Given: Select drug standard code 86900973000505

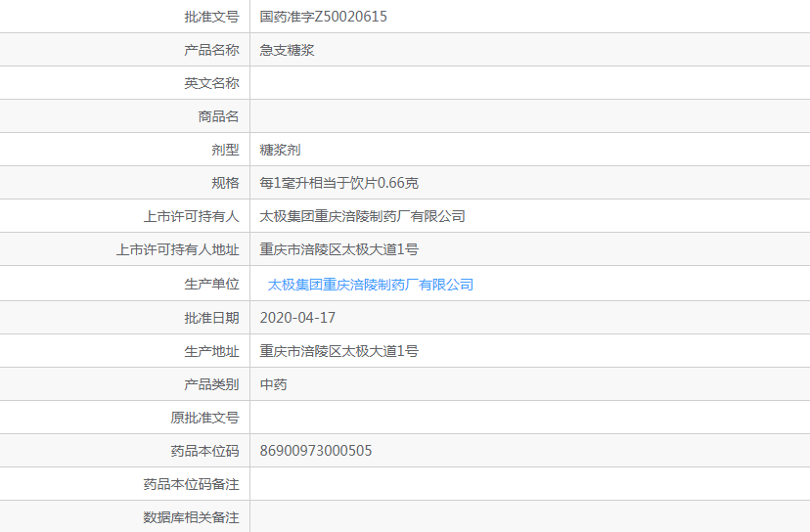Looking at the screenshot, I should click(x=316, y=451).
